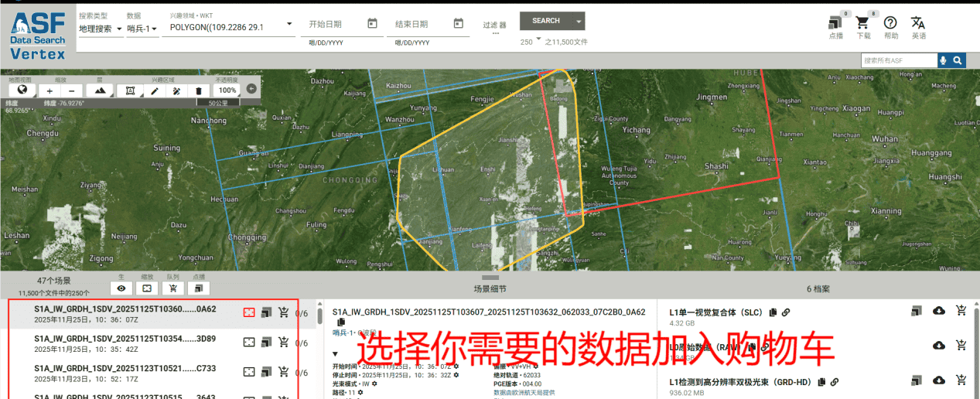The height and width of the screenshot is (399, 980).
Task: Collapse scene detail metadata triangle
Action: [336, 353]
